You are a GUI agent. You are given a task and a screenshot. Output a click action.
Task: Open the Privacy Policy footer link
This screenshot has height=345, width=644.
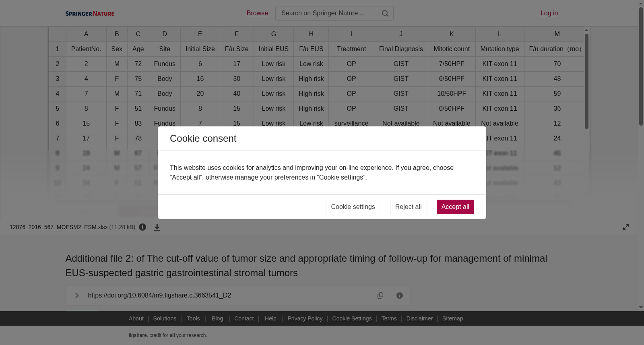305,318
